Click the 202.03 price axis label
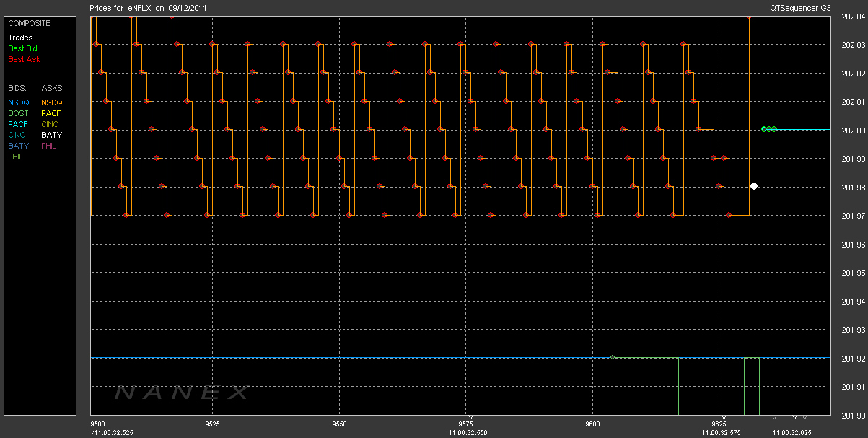 (854, 45)
